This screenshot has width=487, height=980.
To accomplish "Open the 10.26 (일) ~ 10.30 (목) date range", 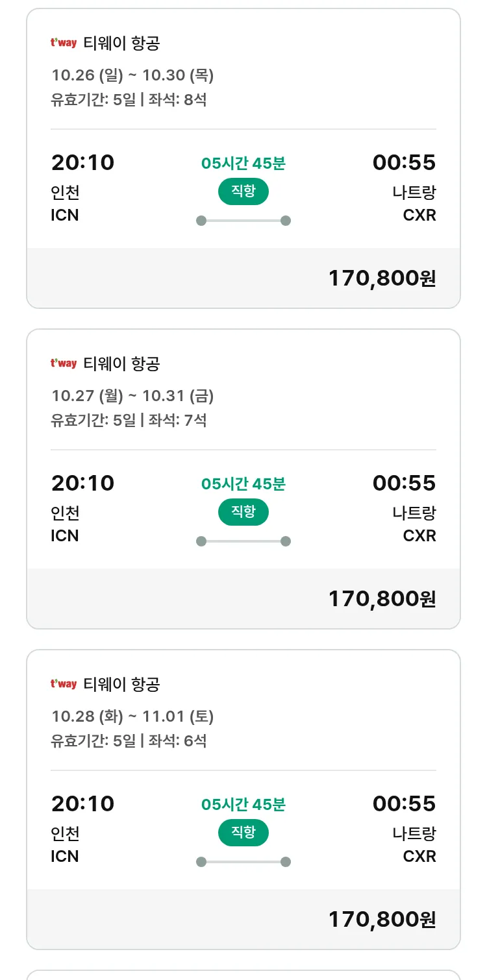I will 132,75.
